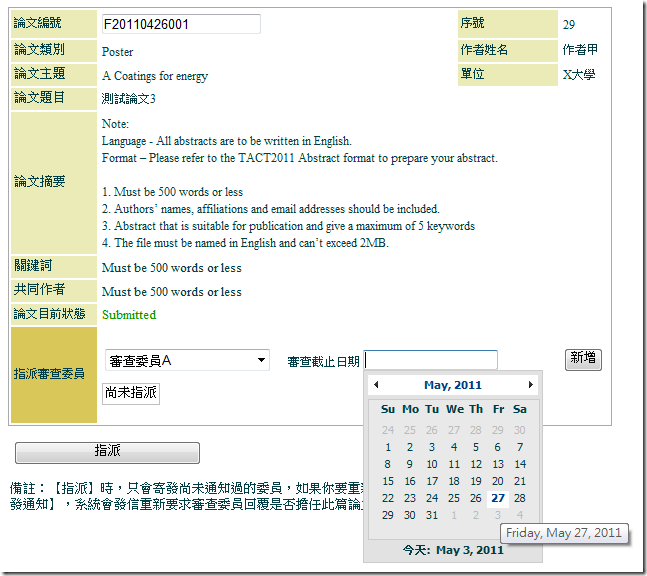Open the 審查委員A reviewer dropdown
This screenshot has width=647, height=576.
(187, 360)
